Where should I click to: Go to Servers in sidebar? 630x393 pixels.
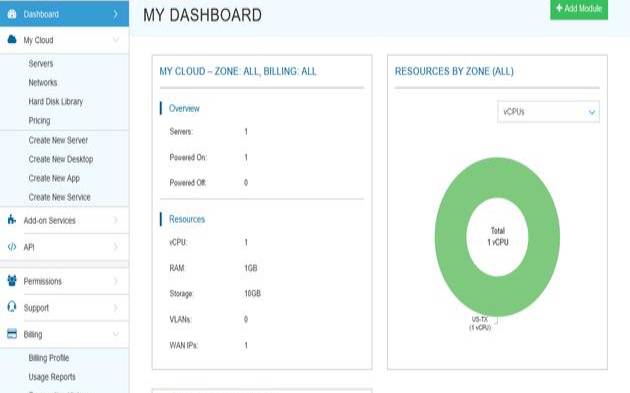41,63
